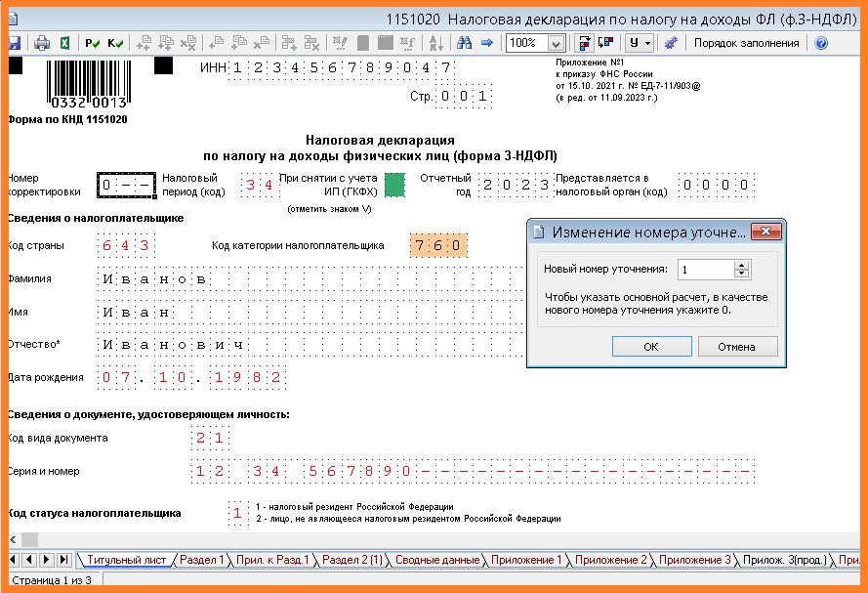This screenshot has width=868, height=593.
Task: Select the Номер корректировки field
Action: [126, 185]
